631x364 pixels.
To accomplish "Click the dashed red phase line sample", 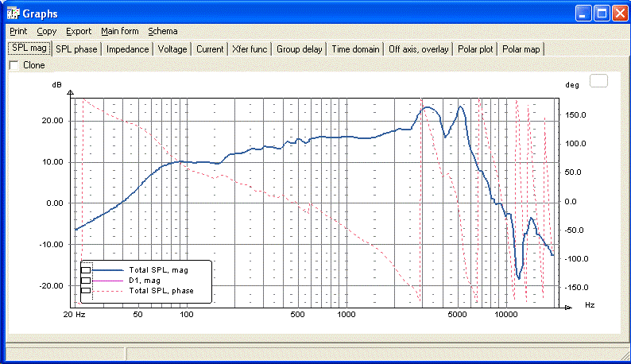I will click(108, 291).
